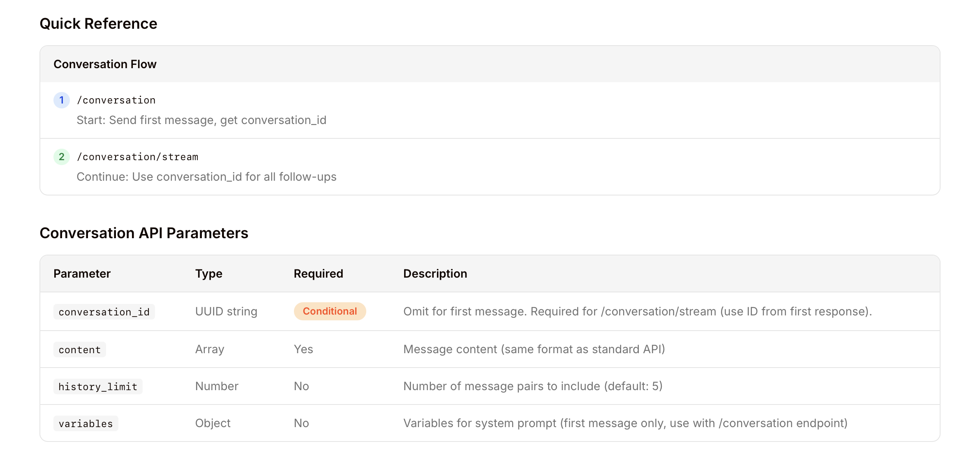
Task: Click the Required column header
Action: point(318,274)
